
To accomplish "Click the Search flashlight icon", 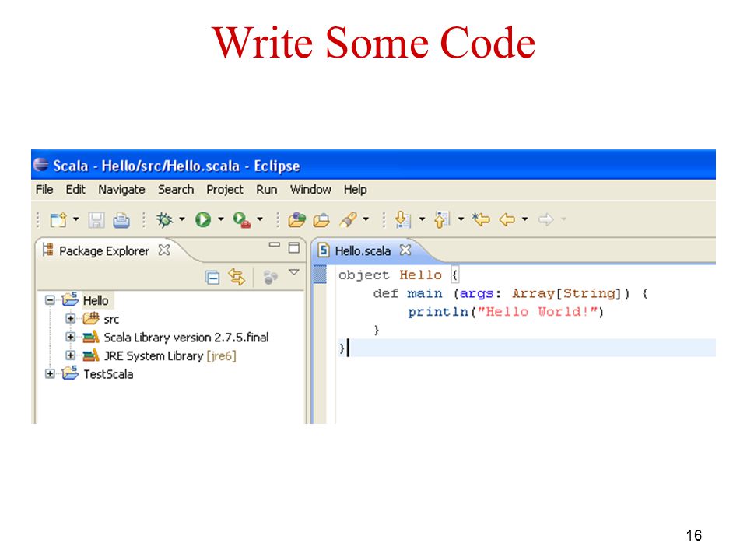I will click(349, 219).
